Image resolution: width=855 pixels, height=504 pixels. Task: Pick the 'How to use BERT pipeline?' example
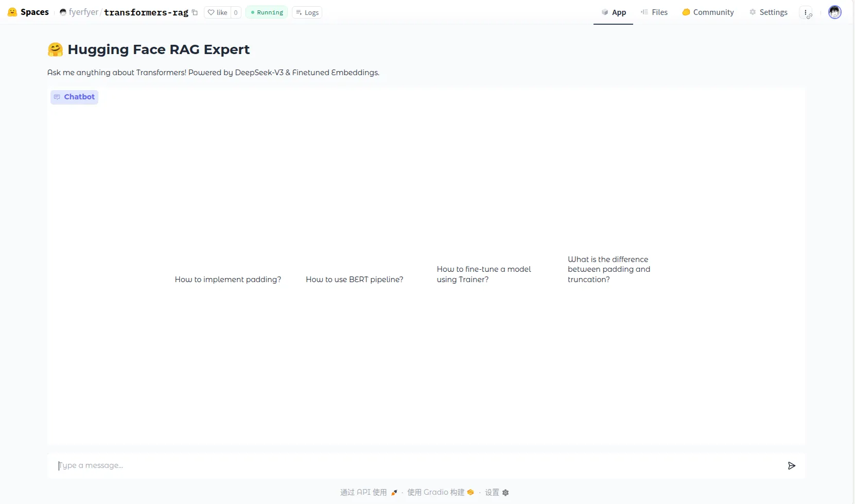click(x=354, y=279)
